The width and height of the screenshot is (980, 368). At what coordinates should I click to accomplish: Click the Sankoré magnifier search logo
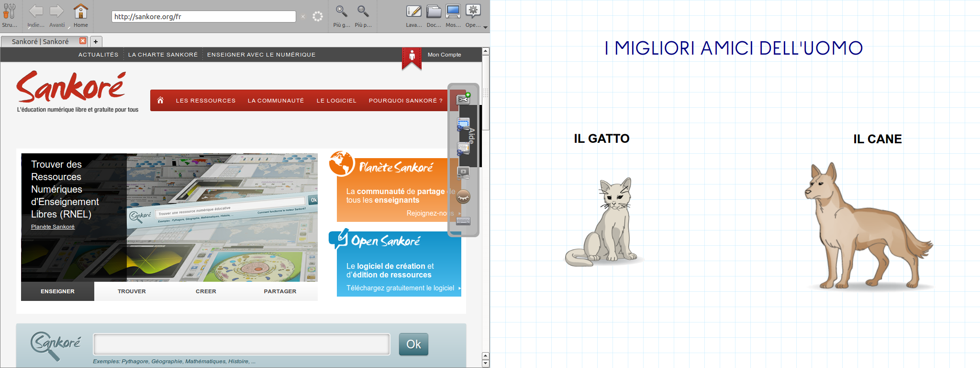point(55,346)
